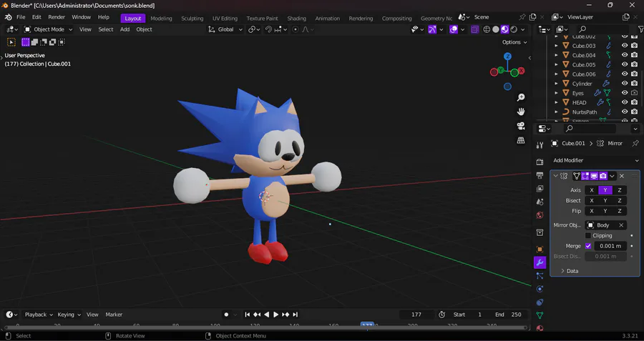Switch to the Shading workspace tab
644x341 pixels.
point(296,19)
